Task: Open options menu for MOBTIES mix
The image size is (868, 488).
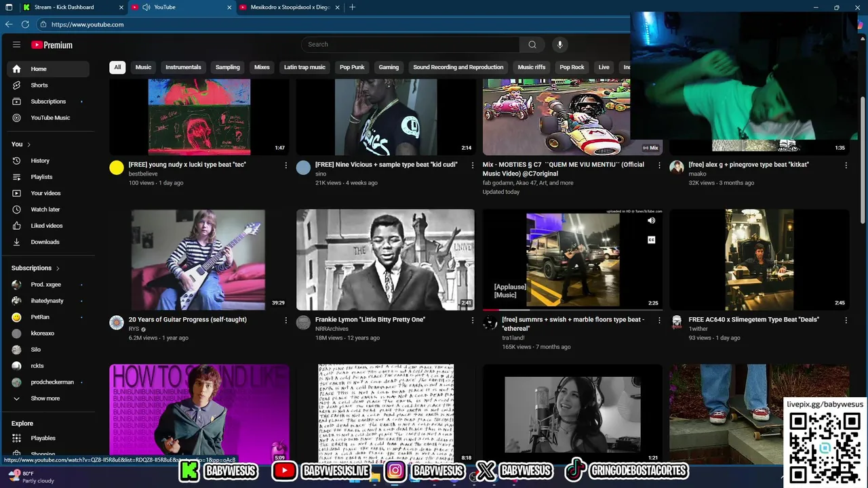Action: click(x=659, y=165)
